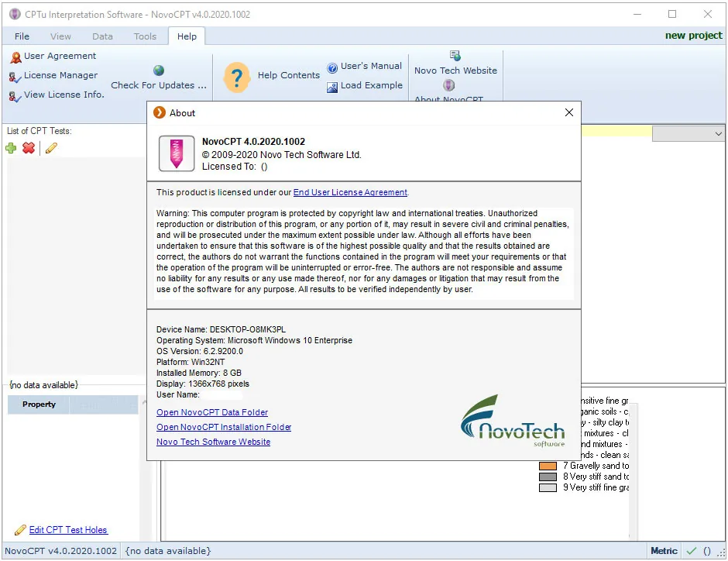Click Edit CPT Test Holes link
The width and height of the screenshot is (728, 561).
point(68,530)
